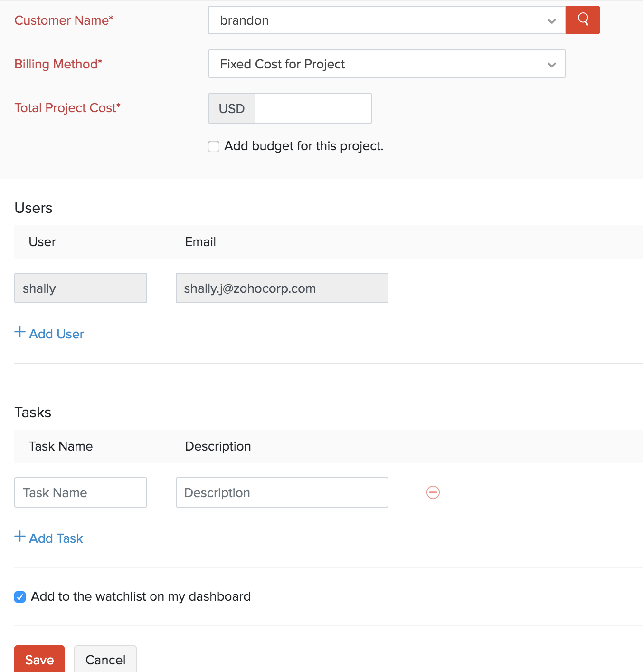Click the plus icon next to Add User

coord(19,333)
